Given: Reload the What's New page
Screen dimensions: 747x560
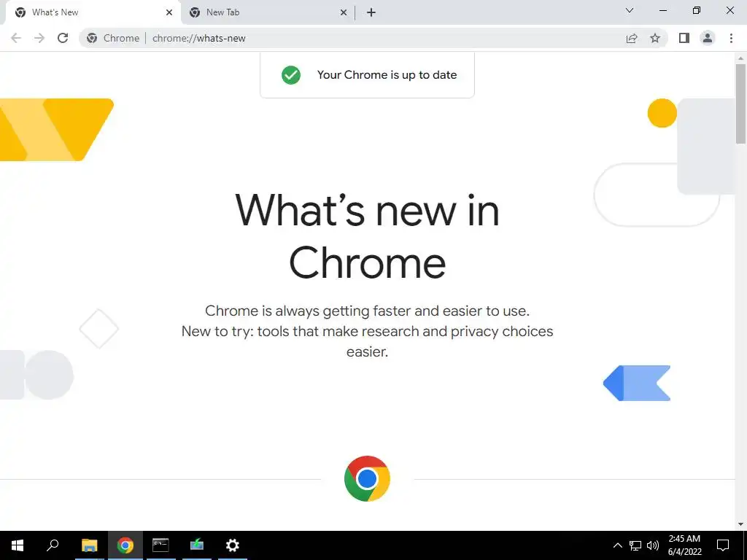Looking at the screenshot, I should (63, 38).
